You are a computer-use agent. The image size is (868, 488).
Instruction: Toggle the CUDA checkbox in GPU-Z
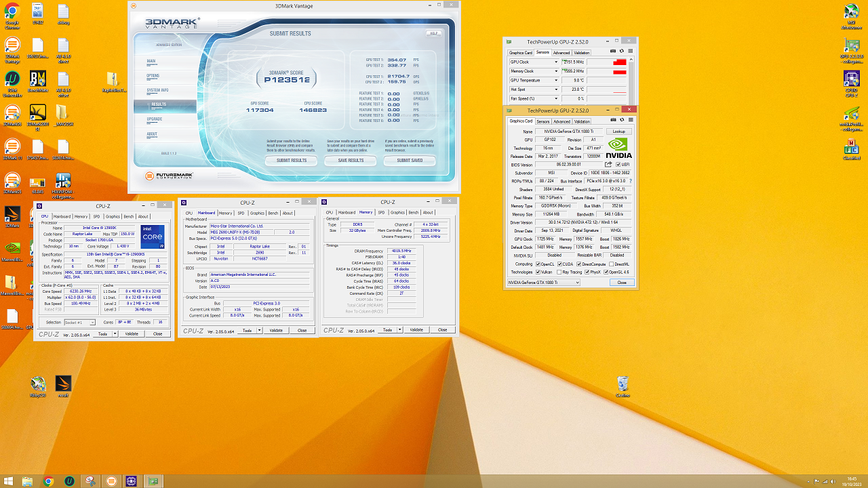point(560,264)
